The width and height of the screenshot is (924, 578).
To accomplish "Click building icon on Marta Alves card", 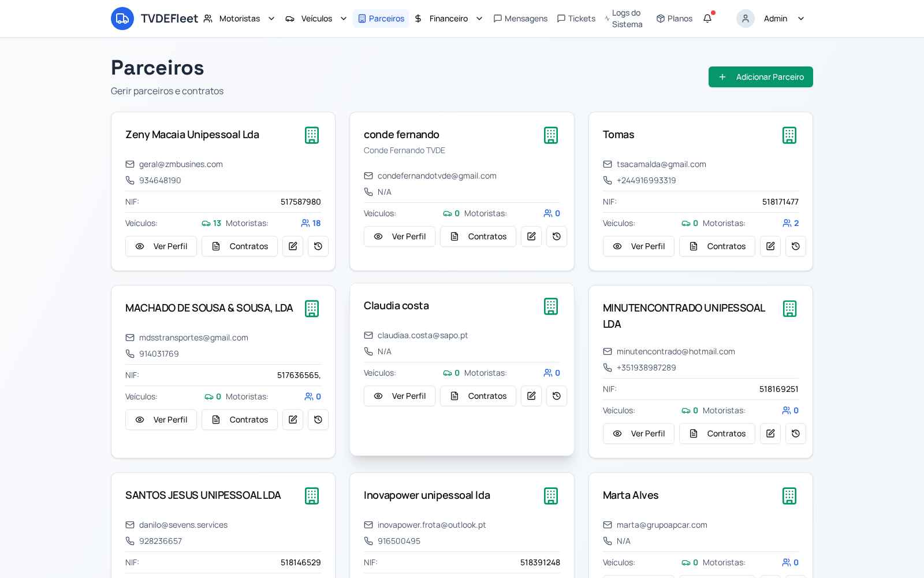I will tap(789, 496).
